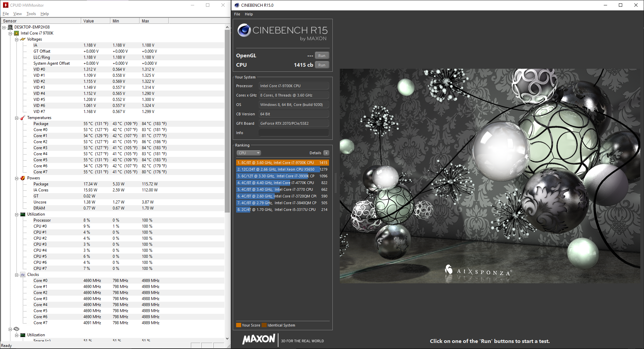This screenshot has width=644, height=349.
Task: Open the CPU ranking dropdown
Action: pyautogui.click(x=249, y=153)
